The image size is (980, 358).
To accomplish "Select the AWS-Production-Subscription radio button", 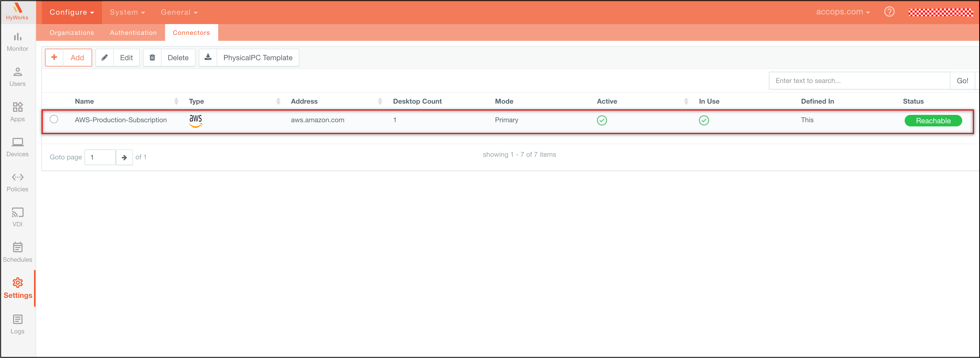I will click(54, 119).
